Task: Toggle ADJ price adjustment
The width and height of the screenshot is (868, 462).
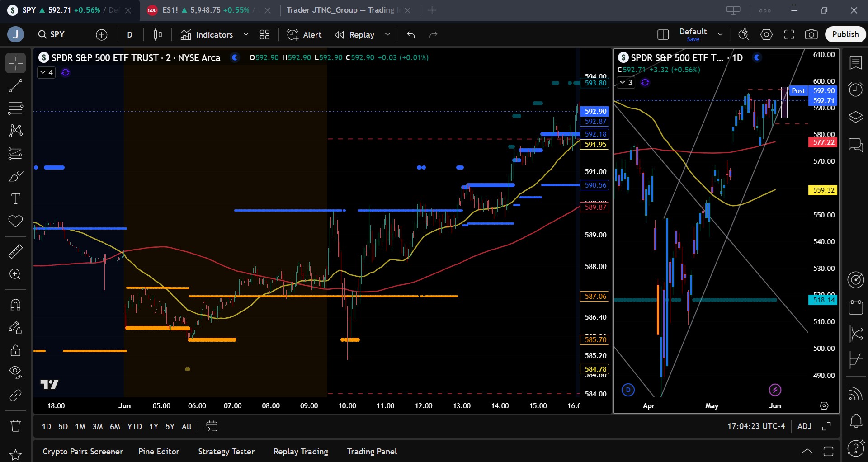Action: click(804, 426)
